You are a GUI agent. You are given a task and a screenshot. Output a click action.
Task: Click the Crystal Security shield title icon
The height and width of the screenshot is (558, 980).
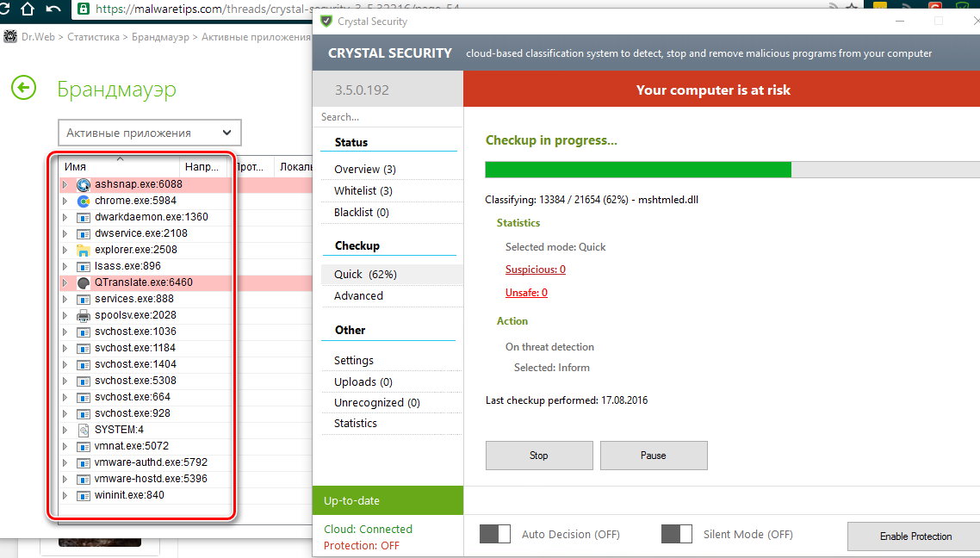(x=326, y=22)
